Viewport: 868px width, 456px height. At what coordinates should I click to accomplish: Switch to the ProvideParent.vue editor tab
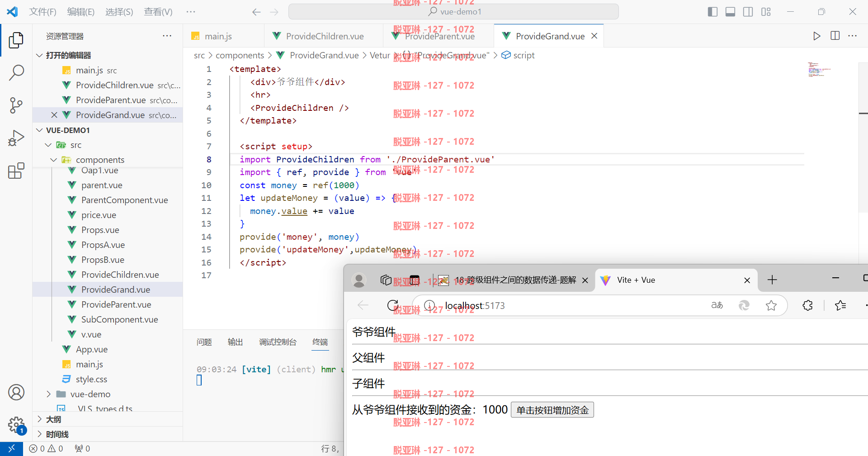coord(439,36)
